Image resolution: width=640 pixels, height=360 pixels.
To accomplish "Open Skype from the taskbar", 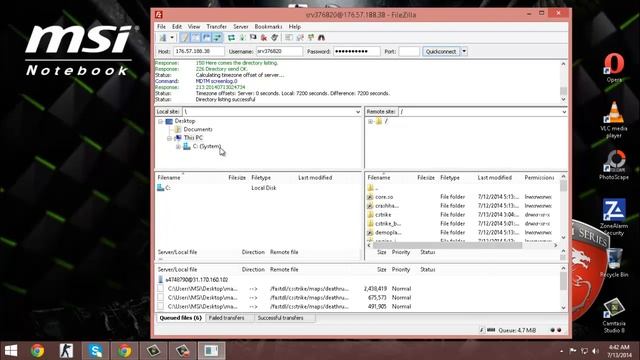I will point(96,351).
